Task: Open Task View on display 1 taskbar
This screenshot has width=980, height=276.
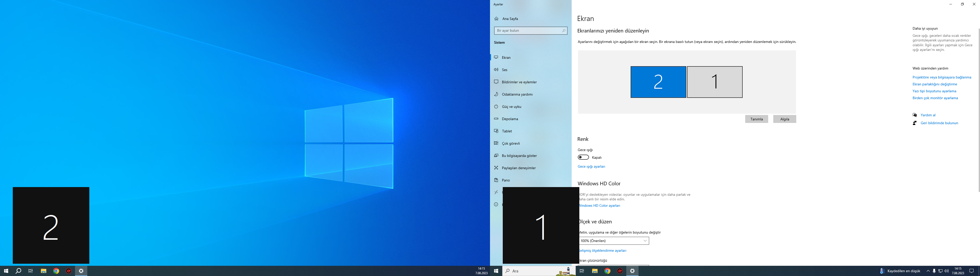Action: click(x=582, y=271)
